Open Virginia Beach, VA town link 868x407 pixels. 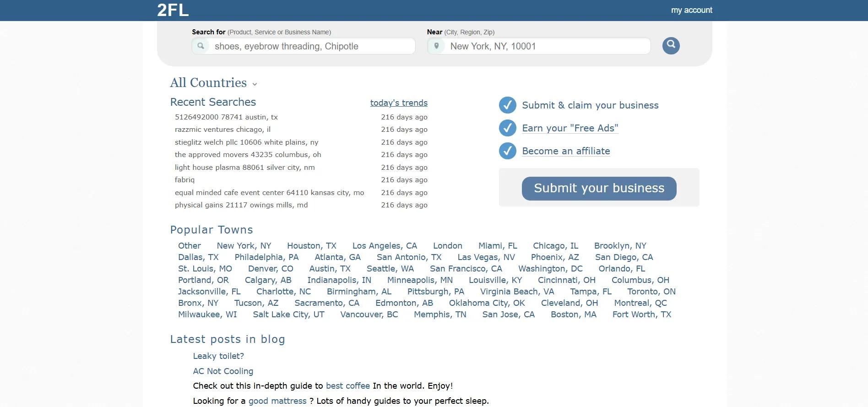coord(517,292)
